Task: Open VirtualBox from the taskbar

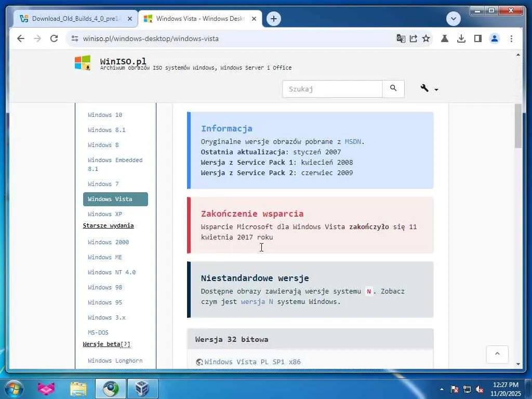Action: pyautogui.click(x=142, y=389)
